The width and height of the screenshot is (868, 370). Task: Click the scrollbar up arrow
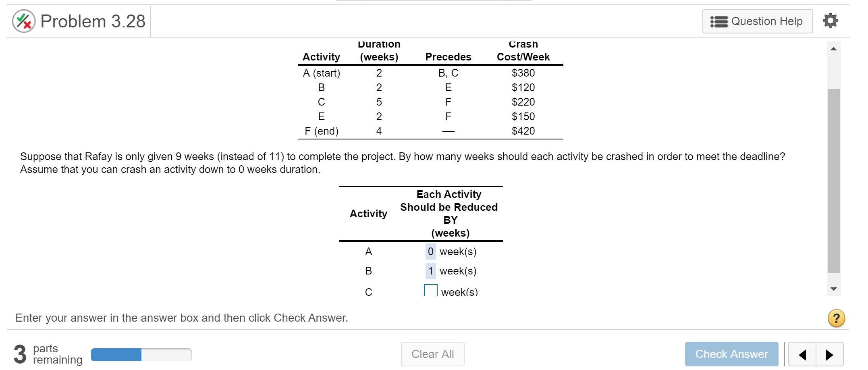pyautogui.click(x=833, y=49)
